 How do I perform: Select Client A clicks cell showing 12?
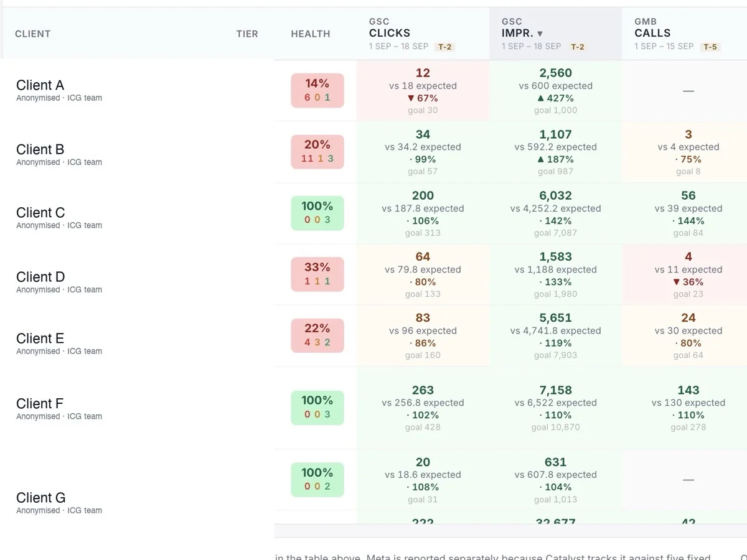pos(423,91)
